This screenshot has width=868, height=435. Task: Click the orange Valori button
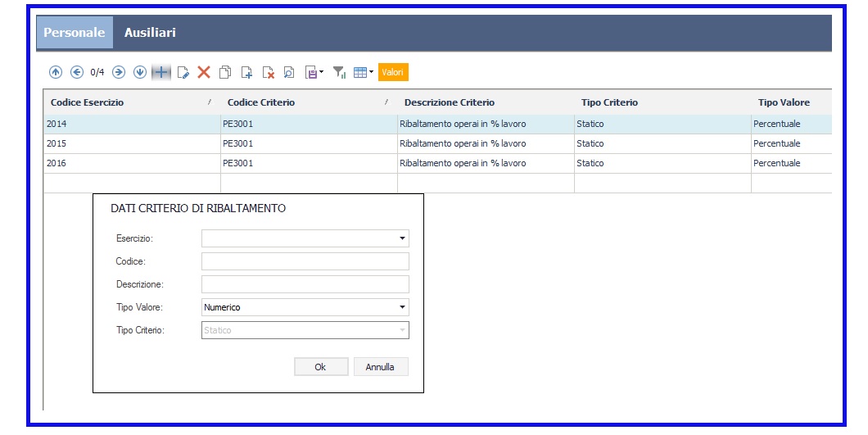click(x=393, y=72)
